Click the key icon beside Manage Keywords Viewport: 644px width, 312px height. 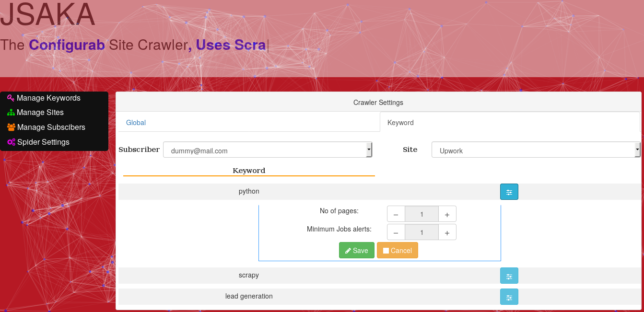point(11,98)
